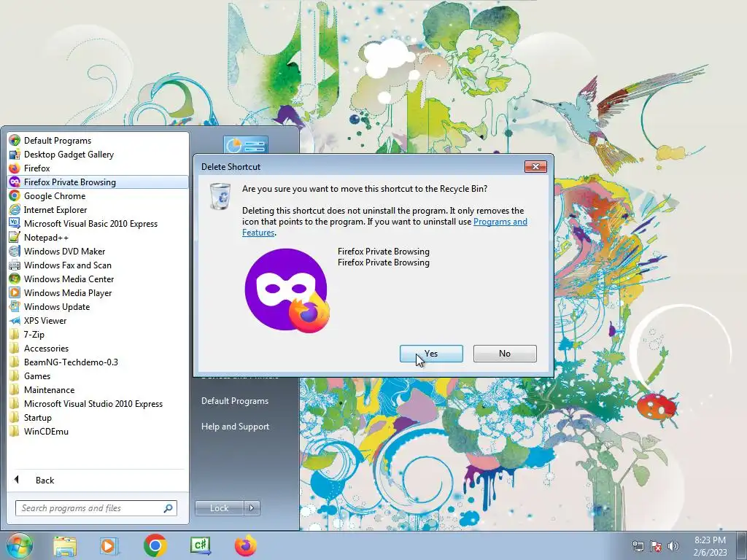Open Windows Media Center icon

coord(15,279)
